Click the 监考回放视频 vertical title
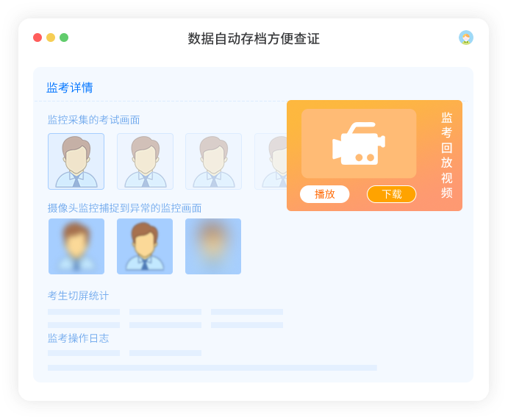 pos(446,155)
